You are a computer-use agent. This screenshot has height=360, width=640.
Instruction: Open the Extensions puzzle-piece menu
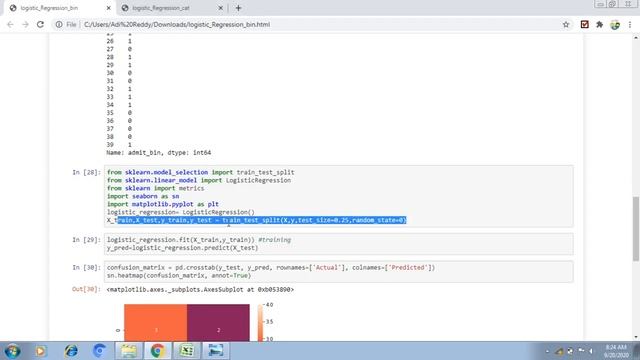[x=599, y=24]
